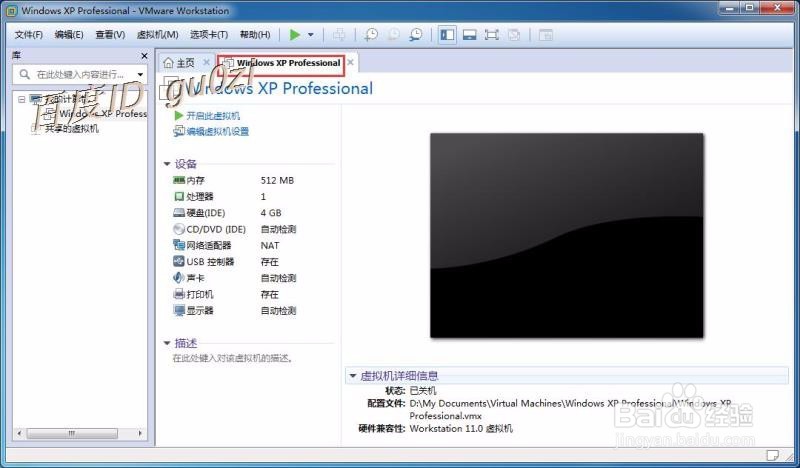Take a snapshot with the clock-plus icon
The height and width of the screenshot is (468, 800).
click(371, 35)
